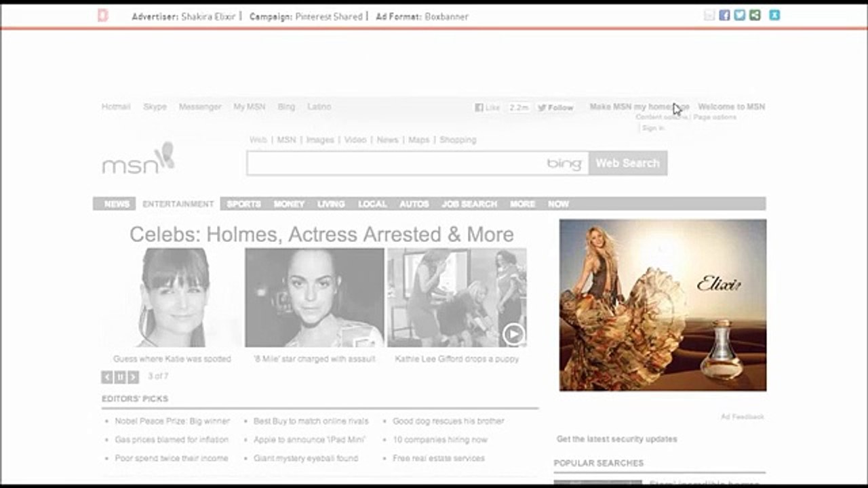This screenshot has width=868, height=488.
Task: Click the MSN butterfly logo
Action: coord(138,159)
